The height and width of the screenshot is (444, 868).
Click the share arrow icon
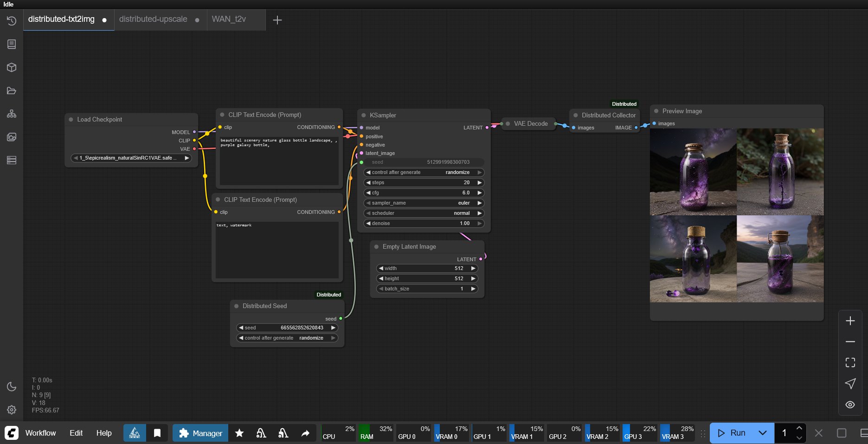click(305, 433)
